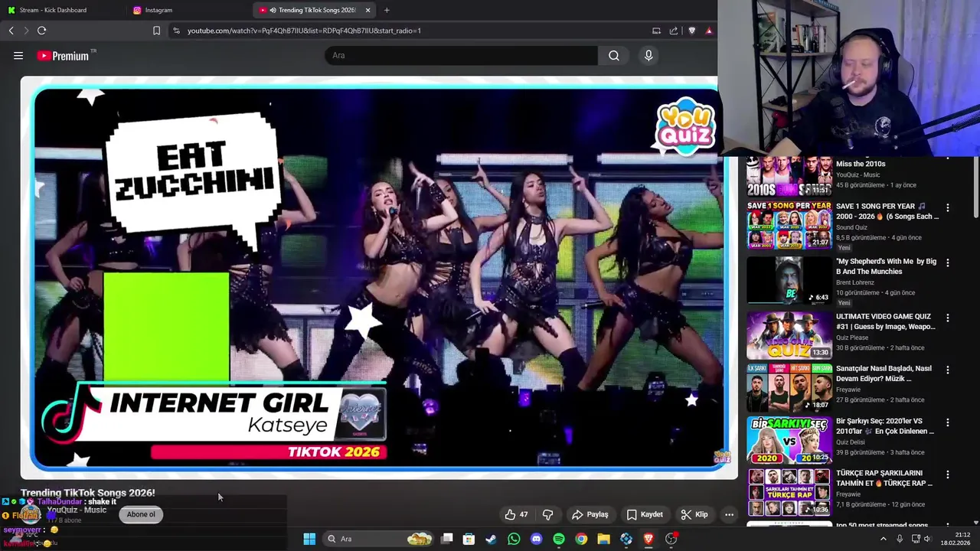Switch to Stream - Kick Dashboard tab
Viewport: 980px width, 551px height.
(x=63, y=10)
